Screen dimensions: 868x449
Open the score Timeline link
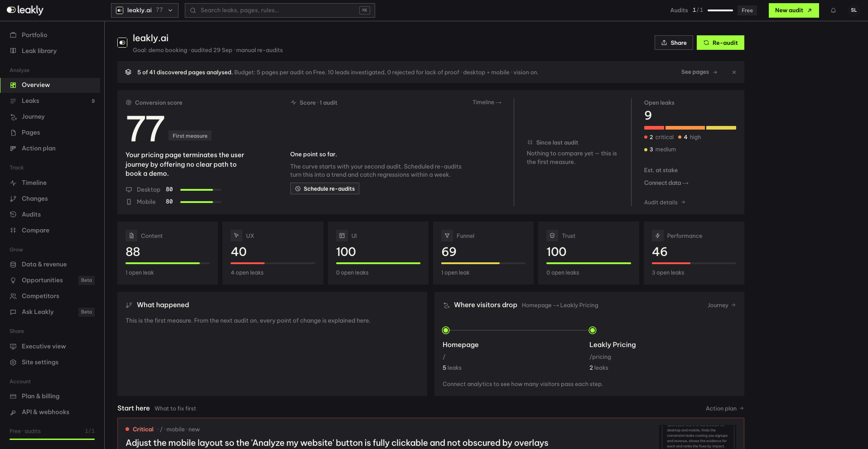(487, 102)
